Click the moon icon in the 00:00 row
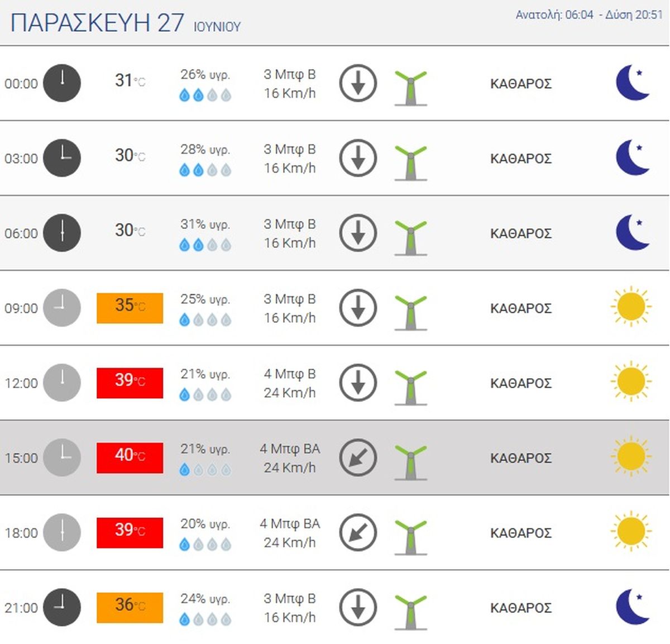The image size is (670, 644). (x=633, y=83)
